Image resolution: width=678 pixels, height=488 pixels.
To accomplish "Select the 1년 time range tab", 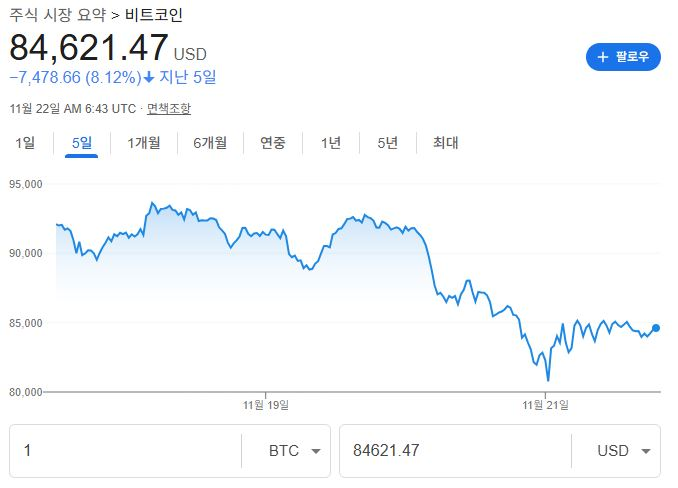I will click(330, 143).
